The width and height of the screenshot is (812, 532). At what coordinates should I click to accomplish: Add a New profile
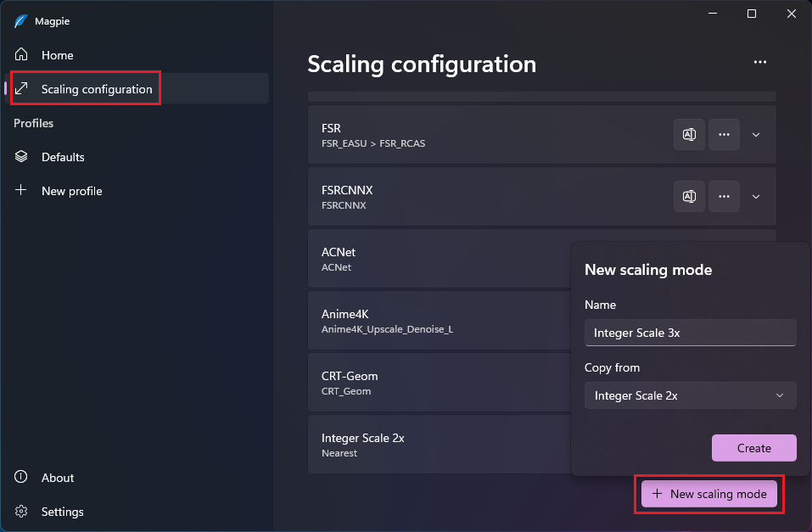point(71,191)
